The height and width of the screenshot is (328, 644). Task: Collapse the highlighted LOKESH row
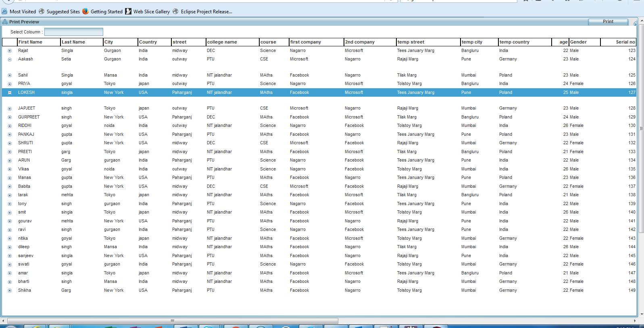click(x=10, y=93)
